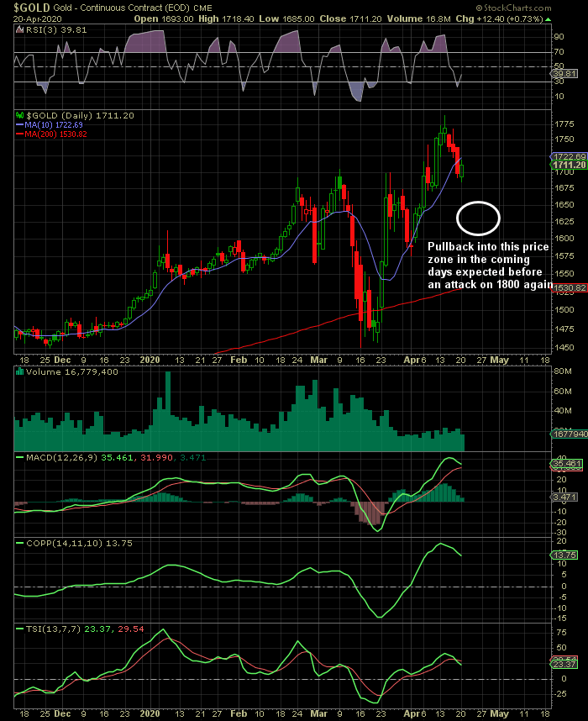
Task: Select the MA(200) 1530.82 legend text
Action: [x=55, y=134]
